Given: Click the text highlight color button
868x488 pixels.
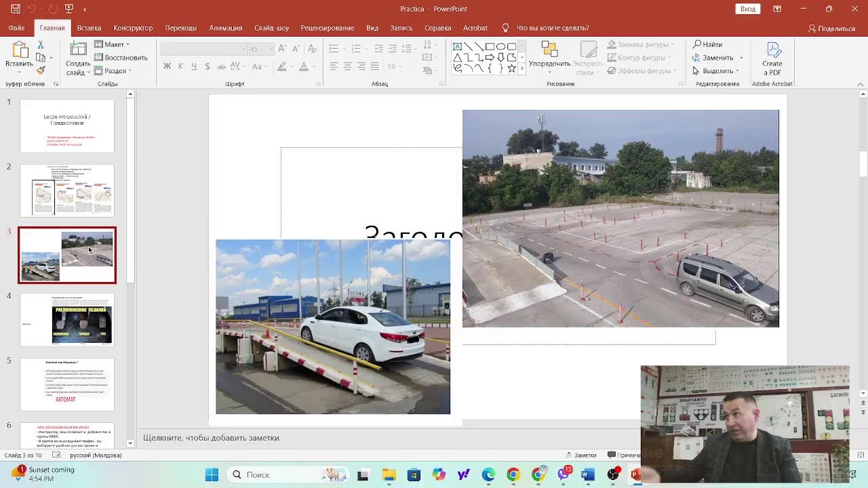Looking at the screenshot, I should pyautogui.click(x=281, y=66).
